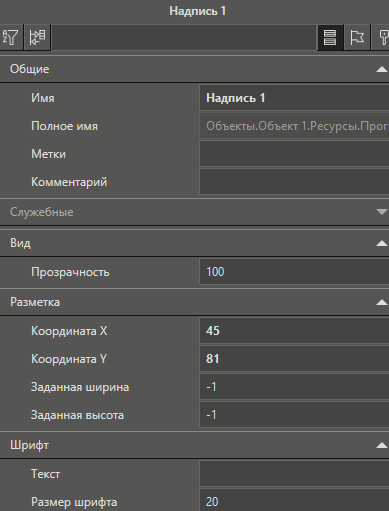Click the filter properties funnel icon
The height and width of the screenshot is (511, 389).
(x=11, y=37)
